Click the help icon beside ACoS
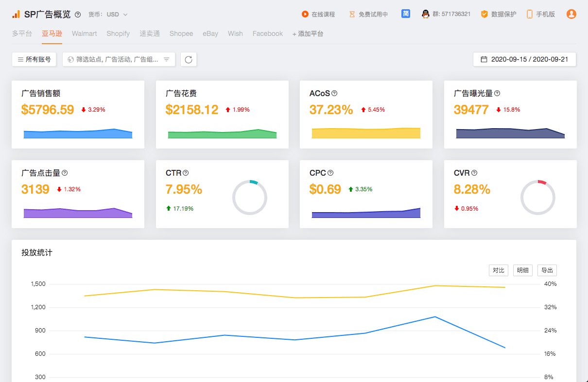 334,93
